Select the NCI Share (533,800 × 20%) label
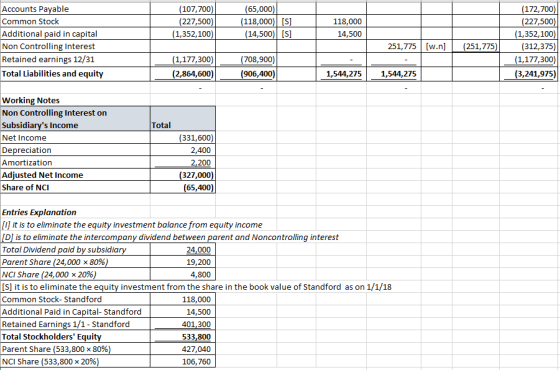560x370 pixels. coord(50,361)
